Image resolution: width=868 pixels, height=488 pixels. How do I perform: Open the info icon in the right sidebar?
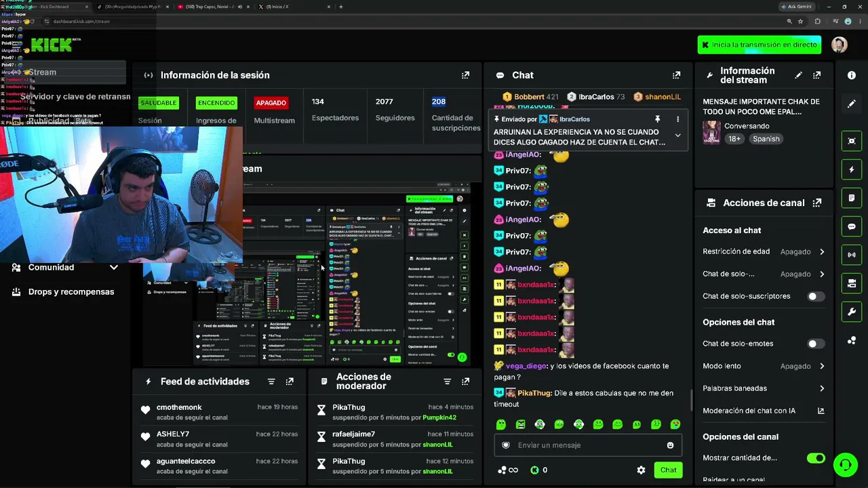852,75
